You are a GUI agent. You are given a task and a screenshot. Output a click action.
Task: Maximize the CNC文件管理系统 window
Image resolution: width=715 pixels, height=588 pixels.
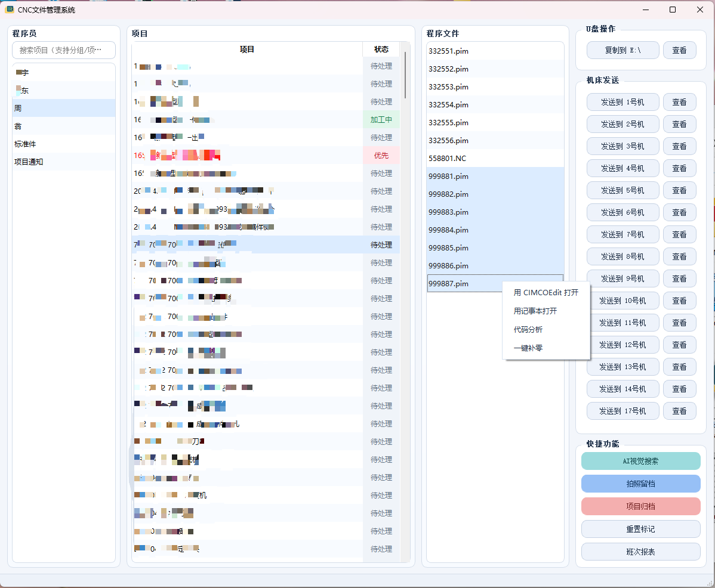coord(673,10)
